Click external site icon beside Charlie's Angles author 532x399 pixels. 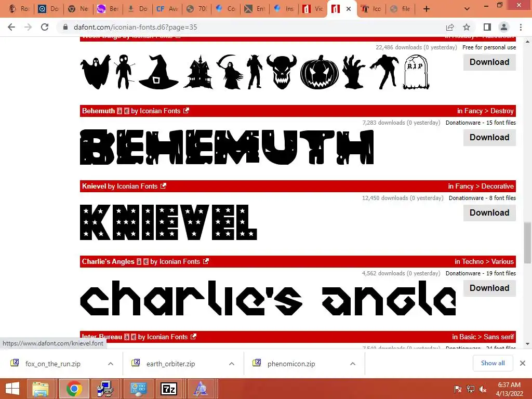click(x=206, y=261)
